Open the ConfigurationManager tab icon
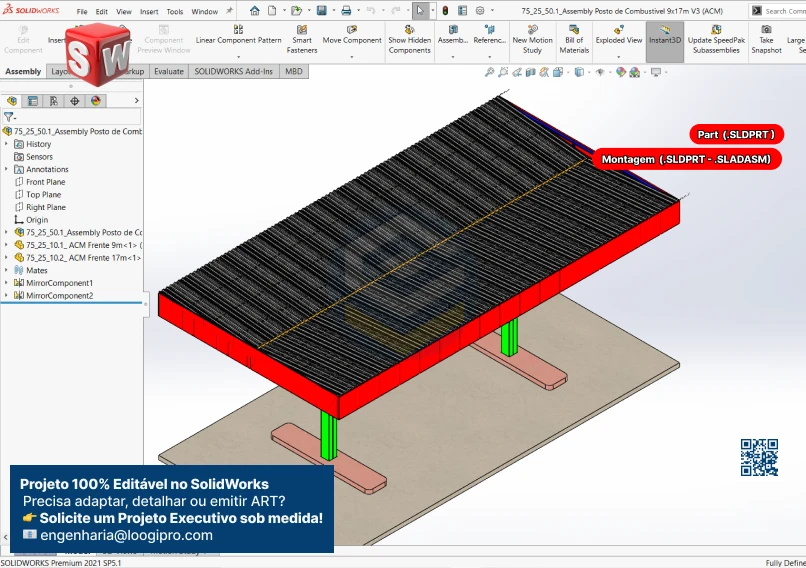Image resolution: width=806 pixels, height=568 pixels. point(54,101)
